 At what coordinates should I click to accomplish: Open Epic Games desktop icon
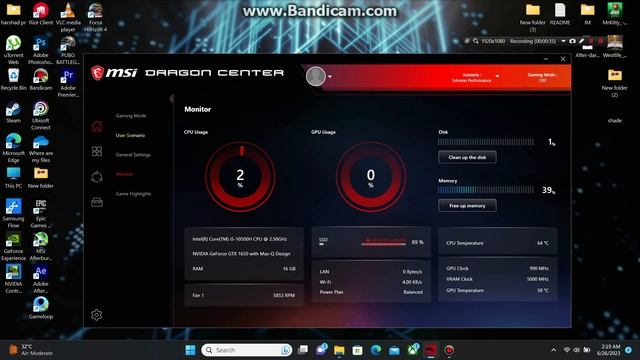pyautogui.click(x=41, y=213)
